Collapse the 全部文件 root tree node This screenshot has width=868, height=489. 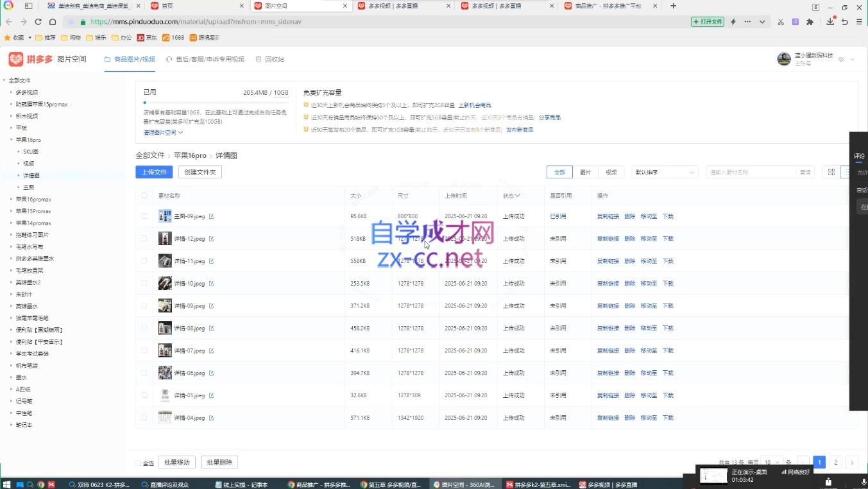pyautogui.click(x=4, y=80)
